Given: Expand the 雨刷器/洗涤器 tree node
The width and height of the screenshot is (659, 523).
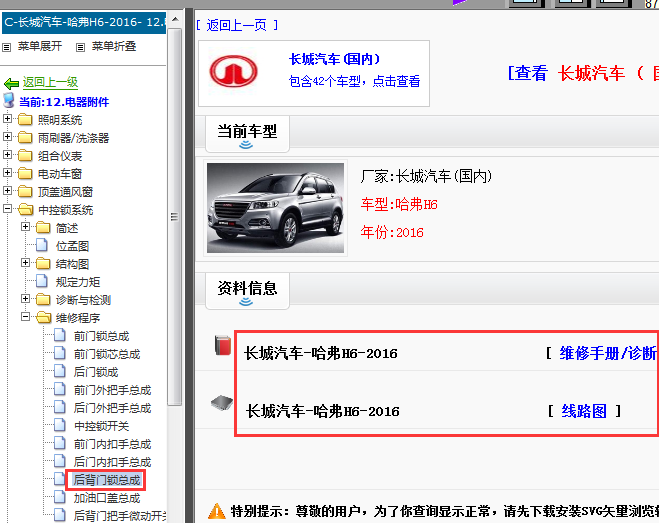Looking at the screenshot, I should click(x=7, y=137).
